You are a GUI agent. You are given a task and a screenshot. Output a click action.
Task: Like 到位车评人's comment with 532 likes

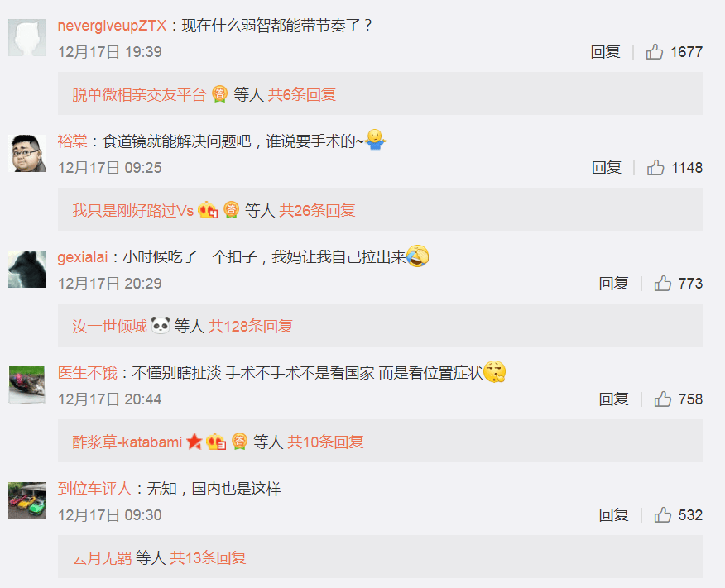point(663,515)
